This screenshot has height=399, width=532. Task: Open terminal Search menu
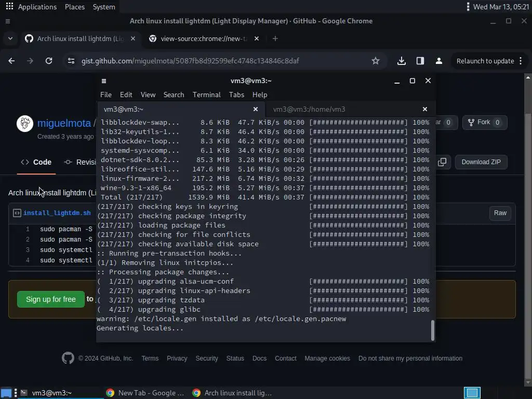(174, 95)
